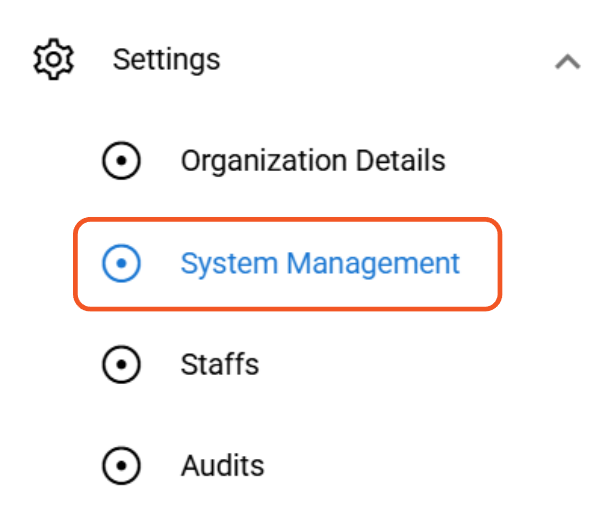Select the System Management menu item

pos(319,264)
